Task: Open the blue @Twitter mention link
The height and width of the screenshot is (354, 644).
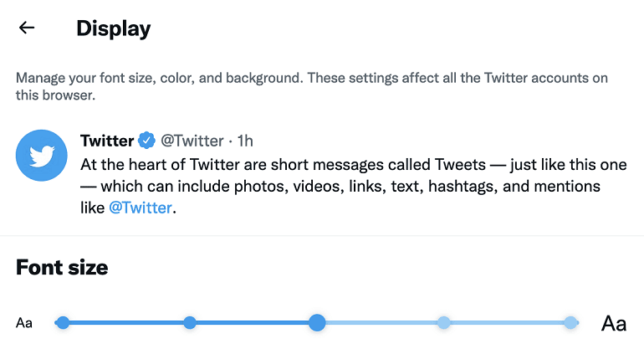Action: tap(140, 208)
